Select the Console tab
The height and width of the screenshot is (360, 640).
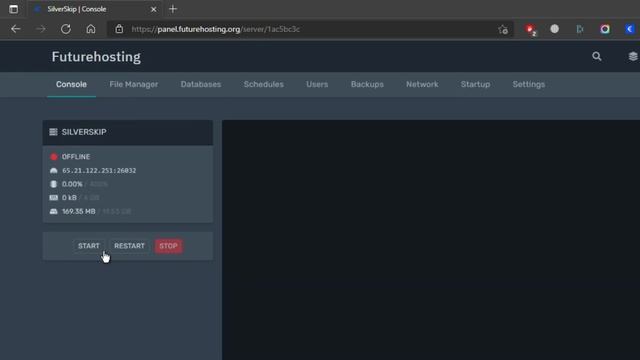pyautogui.click(x=71, y=84)
